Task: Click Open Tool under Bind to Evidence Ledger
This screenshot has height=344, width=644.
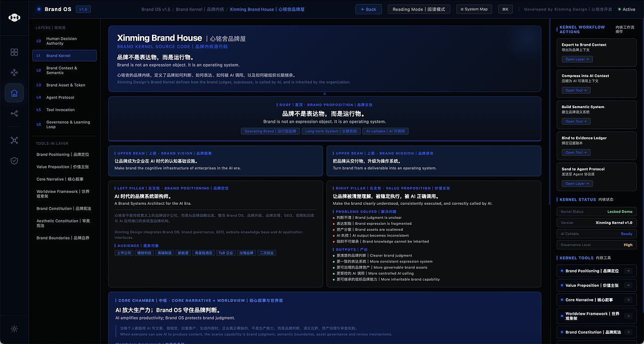Action: 576,152
